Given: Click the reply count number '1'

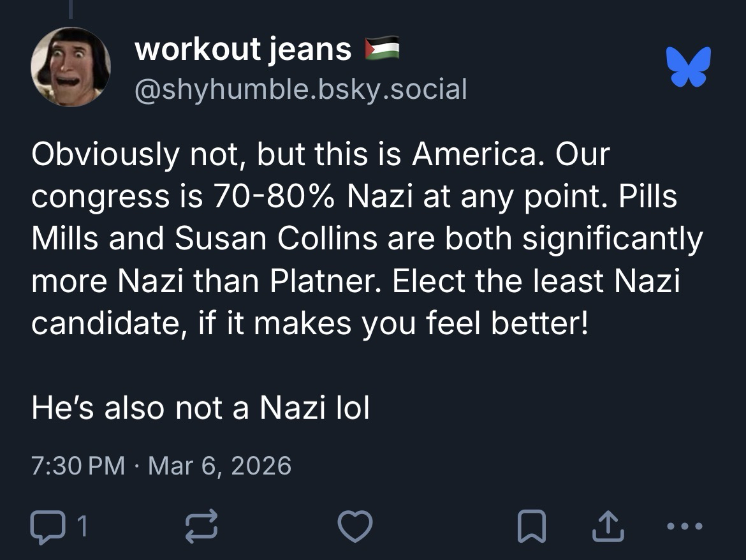Looking at the screenshot, I should [x=81, y=527].
